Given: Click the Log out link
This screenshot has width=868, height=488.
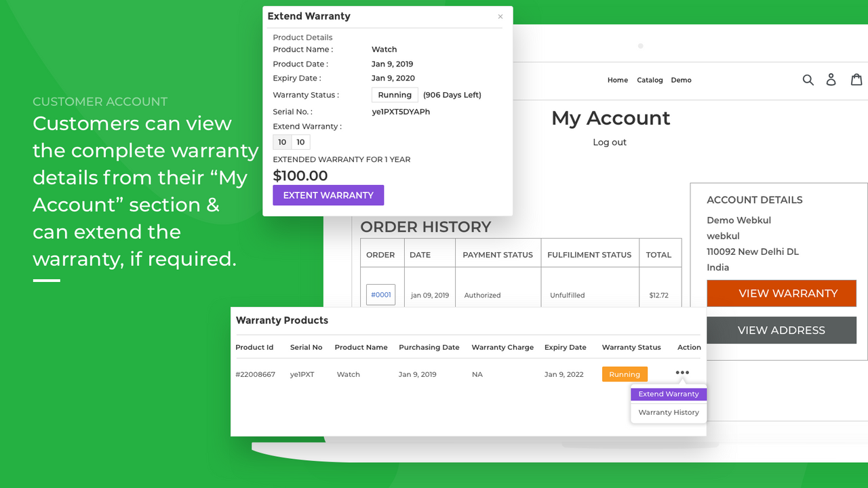Looking at the screenshot, I should pyautogui.click(x=610, y=142).
